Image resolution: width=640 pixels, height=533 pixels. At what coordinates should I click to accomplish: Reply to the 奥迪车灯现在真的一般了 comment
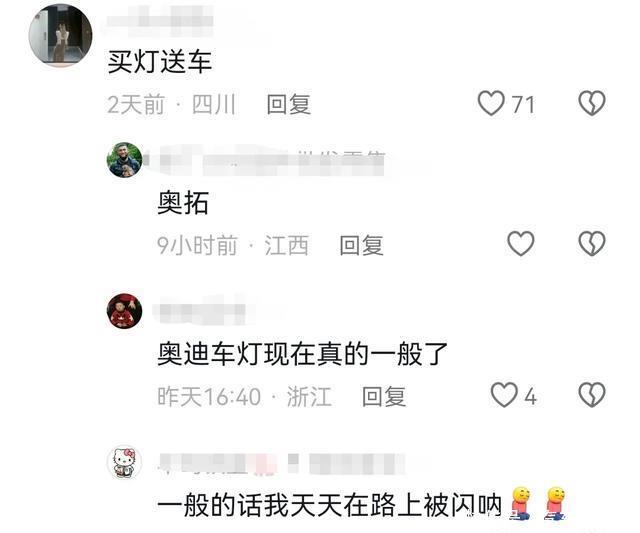point(384,396)
